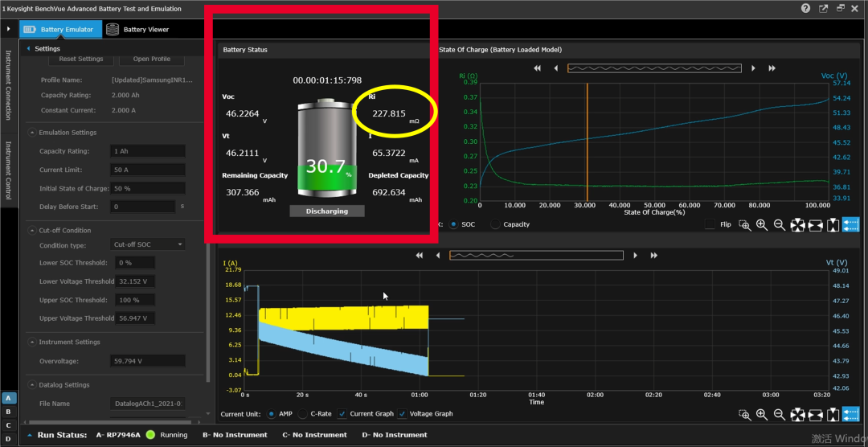
Task: Autoscale both axes on time chart
Action: point(797,414)
